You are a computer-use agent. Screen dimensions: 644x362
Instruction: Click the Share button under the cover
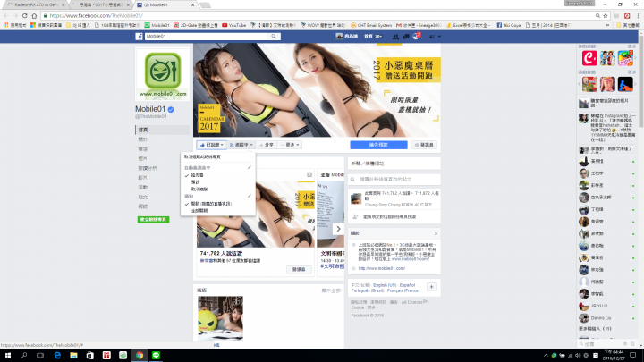267,145
